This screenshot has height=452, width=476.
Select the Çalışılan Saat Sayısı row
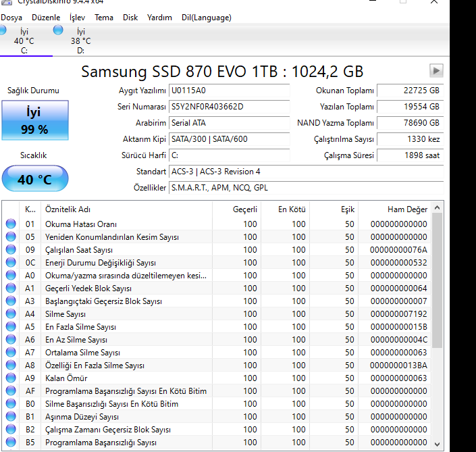(x=217, y=250)
